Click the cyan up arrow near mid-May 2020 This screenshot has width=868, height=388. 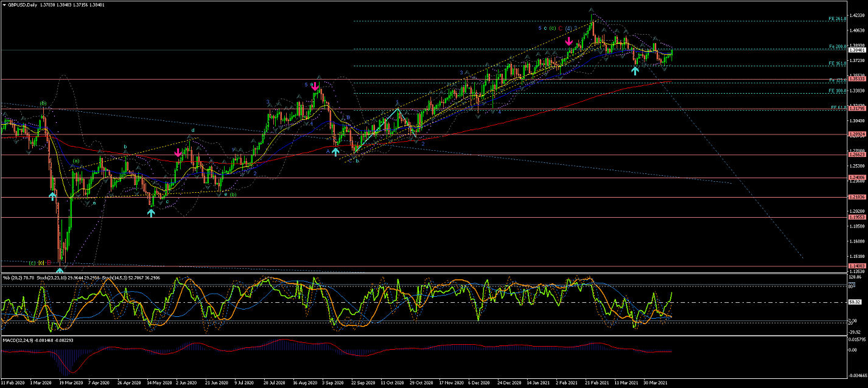tap(151, 212)
